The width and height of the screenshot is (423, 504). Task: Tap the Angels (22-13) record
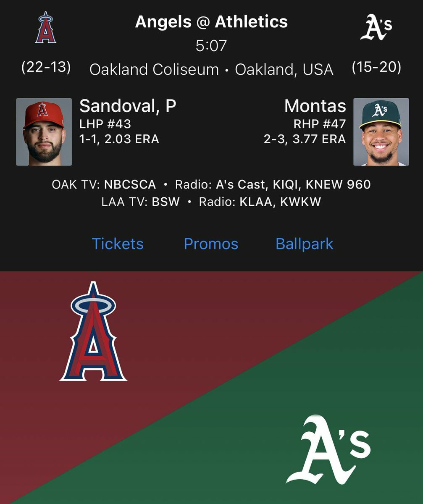tap(46, 67)
